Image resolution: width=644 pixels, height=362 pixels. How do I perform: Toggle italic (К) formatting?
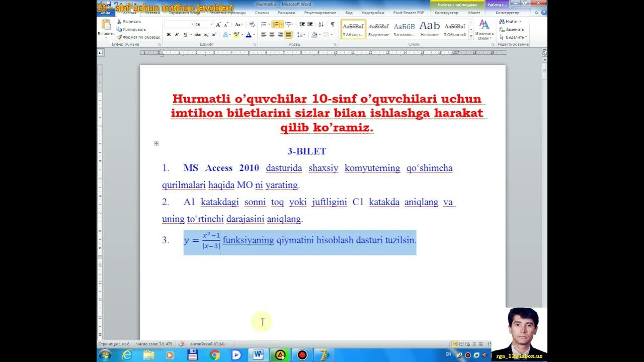click(177, 35)
